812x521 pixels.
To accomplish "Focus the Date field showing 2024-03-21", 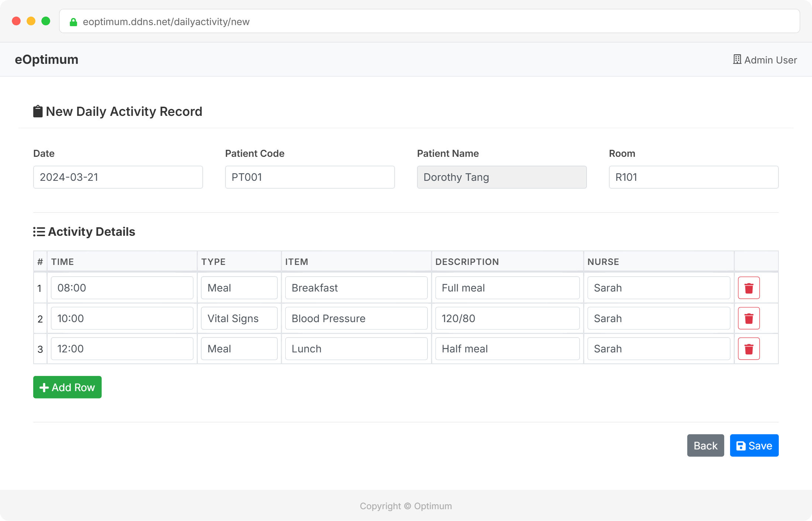I will (x=118, y=177).
